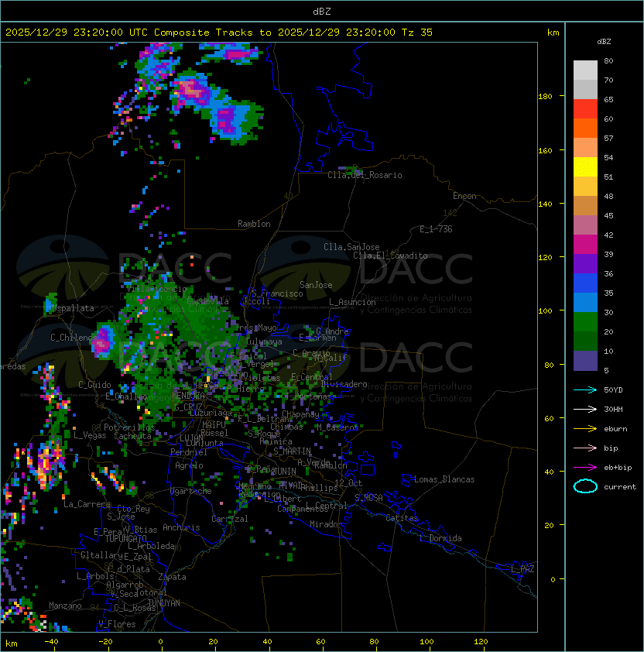This screenshot has height=652, width=644.
Task: Click the 'Encon' map label
Action: pos(464,196)
